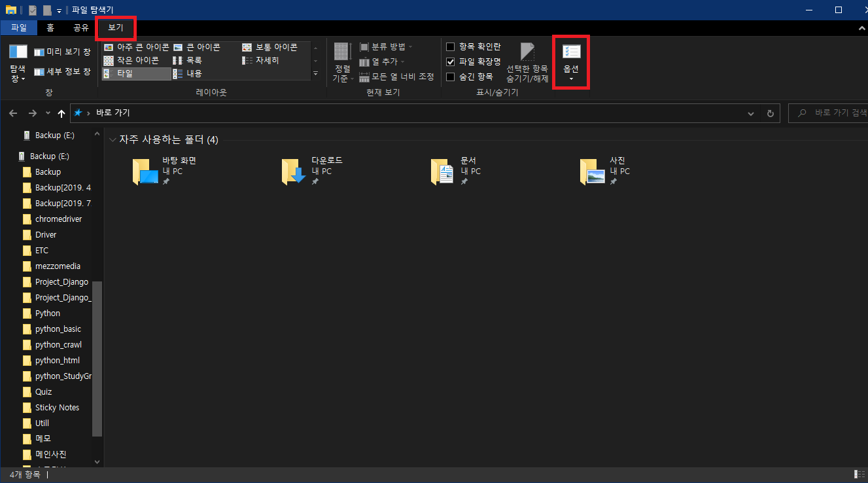Open the 파일 ribbon tab
This screenshot has width=868, height=483.
tap(19, 27)
